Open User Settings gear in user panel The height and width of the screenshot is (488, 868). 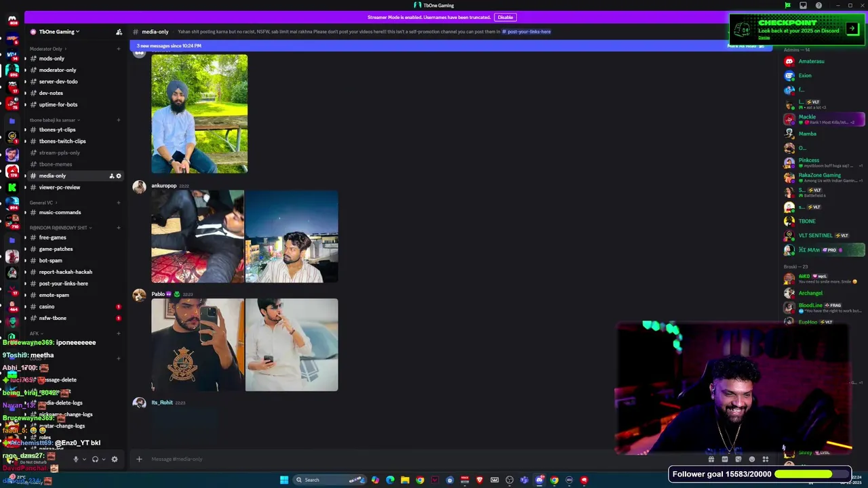[114, 459]
